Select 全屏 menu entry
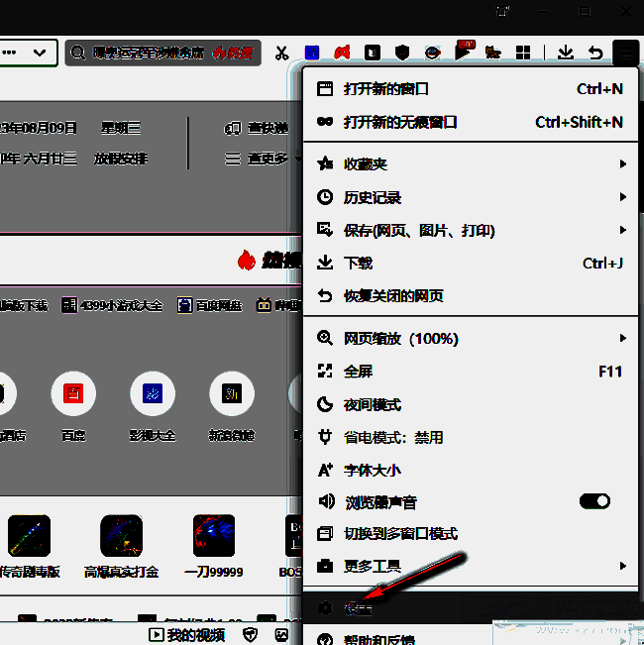This screenshot has height=645, width=644. coord(471,372)
